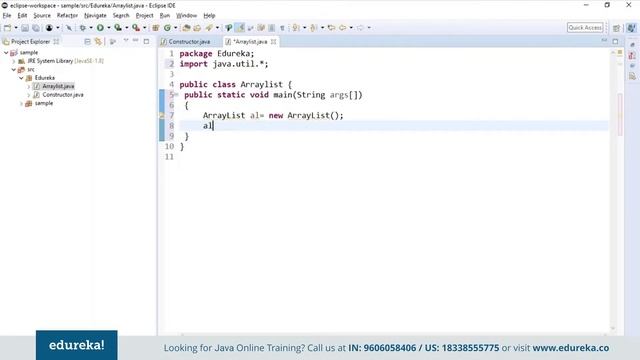640x360 pixels.
Task: Expand the sample package under src
Action: pos(21,104)
